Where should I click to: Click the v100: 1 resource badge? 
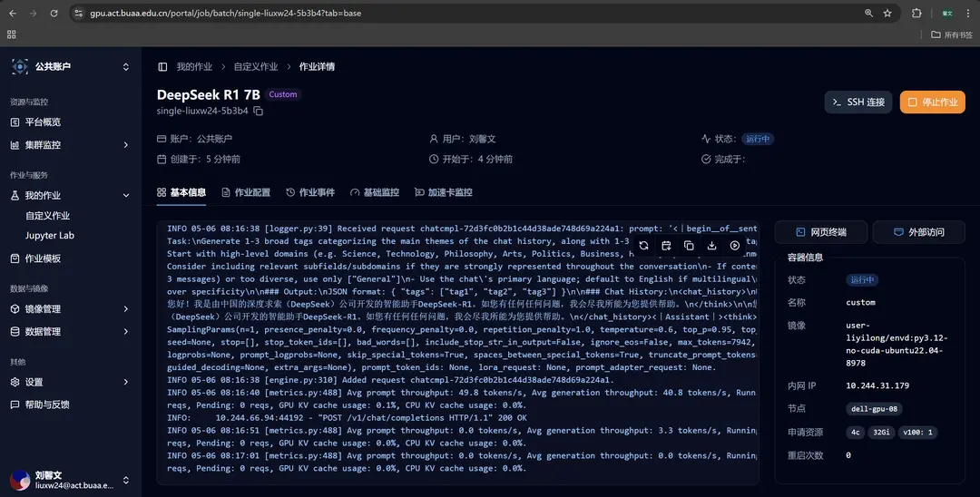tap(917, 433)
